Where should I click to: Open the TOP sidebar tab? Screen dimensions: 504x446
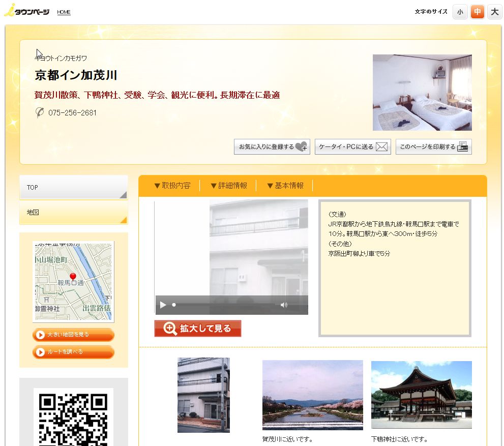click(73, 188)
